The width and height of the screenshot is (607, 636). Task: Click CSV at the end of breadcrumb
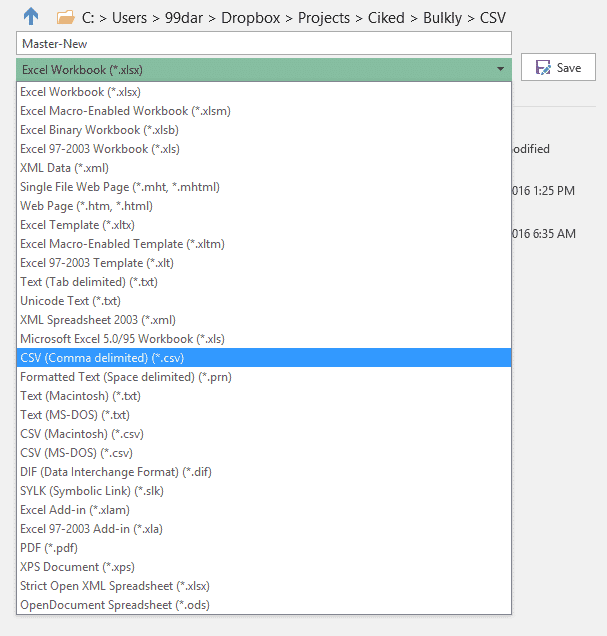[x=493, y=18]
